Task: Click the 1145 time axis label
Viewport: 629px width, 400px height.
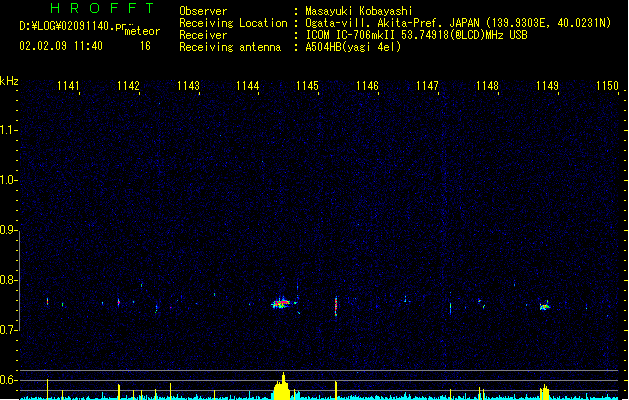Action: click(307, 86)
